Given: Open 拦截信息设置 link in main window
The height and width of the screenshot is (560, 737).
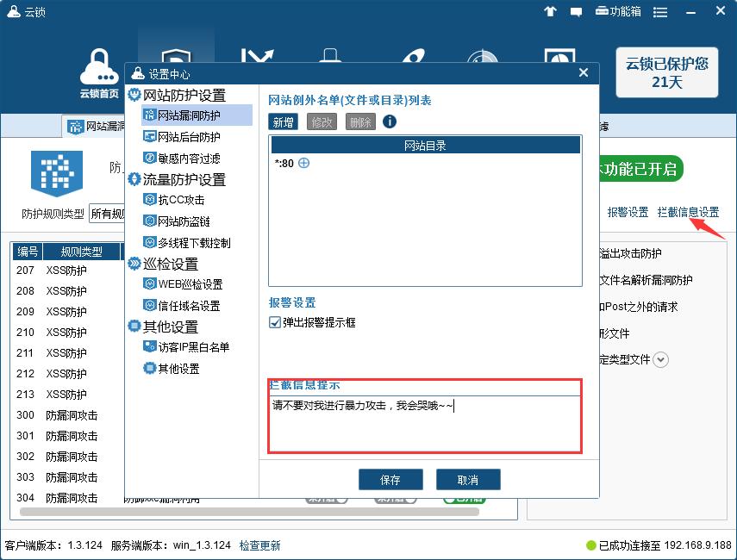Looking at the screenshot, I should point(688,212).
